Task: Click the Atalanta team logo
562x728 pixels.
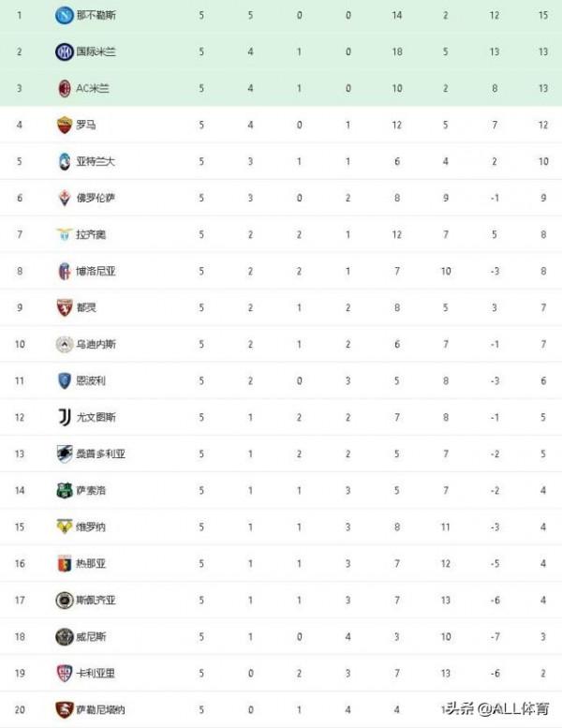Action: point(64,162)
